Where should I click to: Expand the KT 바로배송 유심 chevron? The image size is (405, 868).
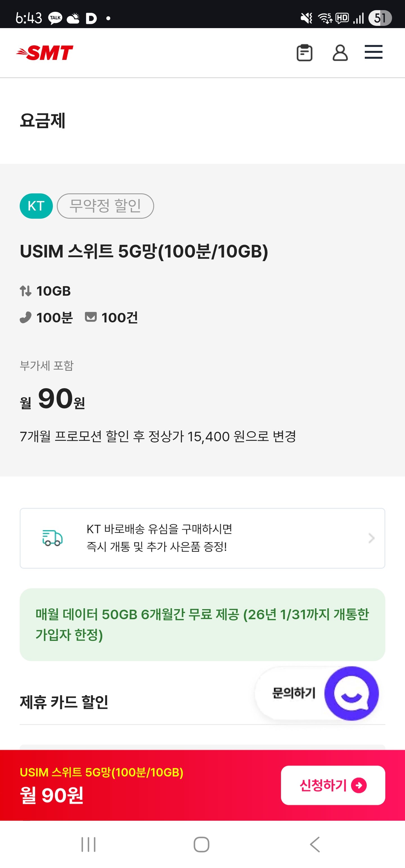371,538
